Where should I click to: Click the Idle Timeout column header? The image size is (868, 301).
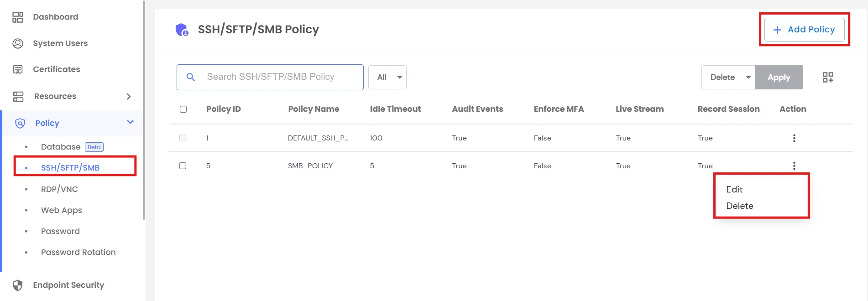tap(395, 109)
